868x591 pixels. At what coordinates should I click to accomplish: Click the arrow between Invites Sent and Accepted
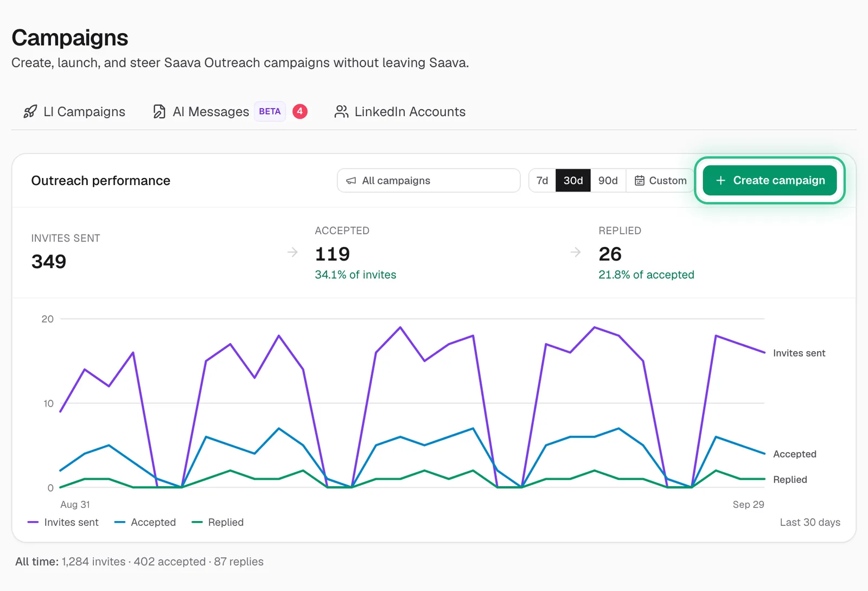[x=292, y=252]
